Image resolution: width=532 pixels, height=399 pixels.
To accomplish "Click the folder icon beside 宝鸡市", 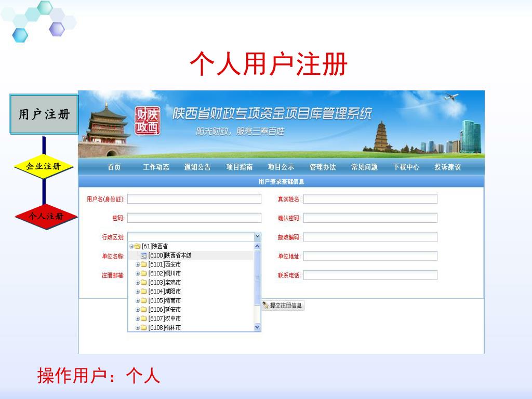I will pos(144,283).
